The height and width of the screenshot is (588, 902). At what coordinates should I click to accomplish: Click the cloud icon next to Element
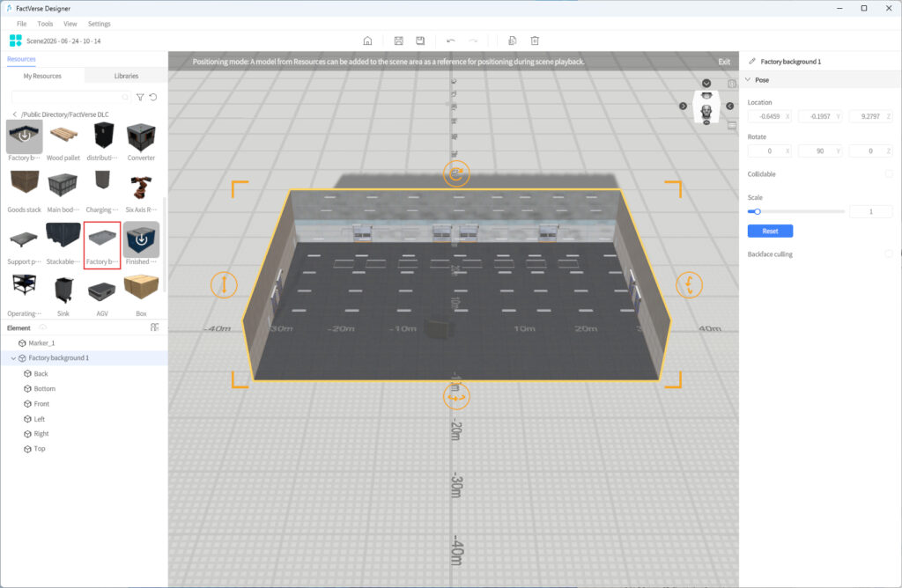(42, 327)
